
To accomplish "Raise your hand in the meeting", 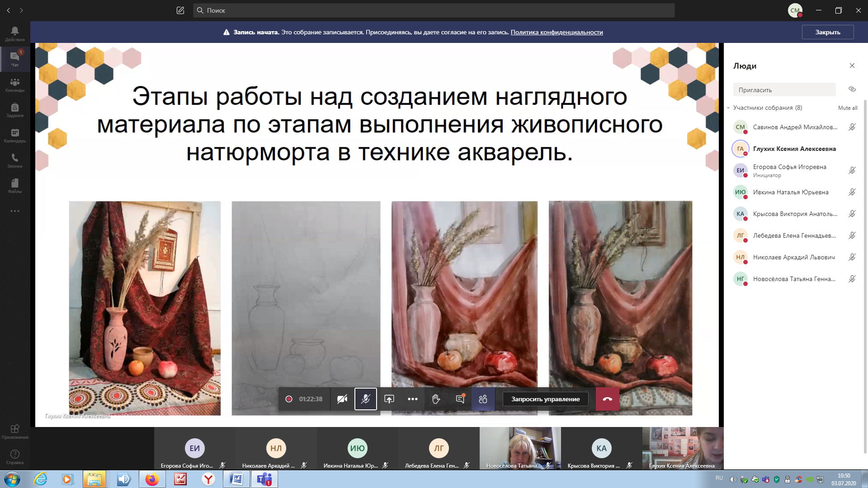I will (436, 399).
